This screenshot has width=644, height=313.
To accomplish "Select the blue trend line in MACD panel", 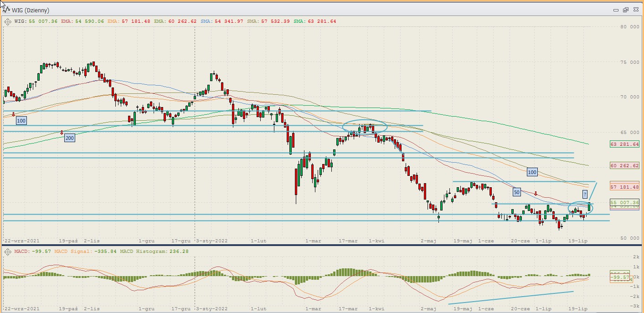I will pyautogui.click(x=510, y=298).
